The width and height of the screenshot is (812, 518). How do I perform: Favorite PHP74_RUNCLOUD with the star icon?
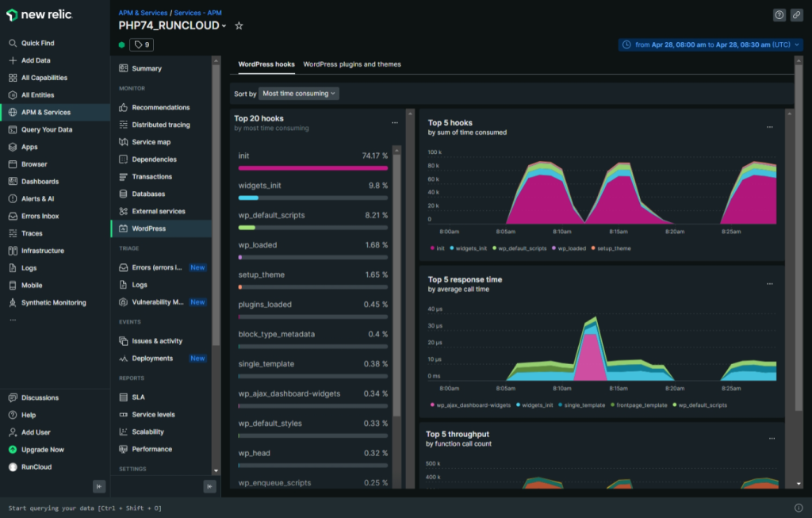tap(239, 25)
